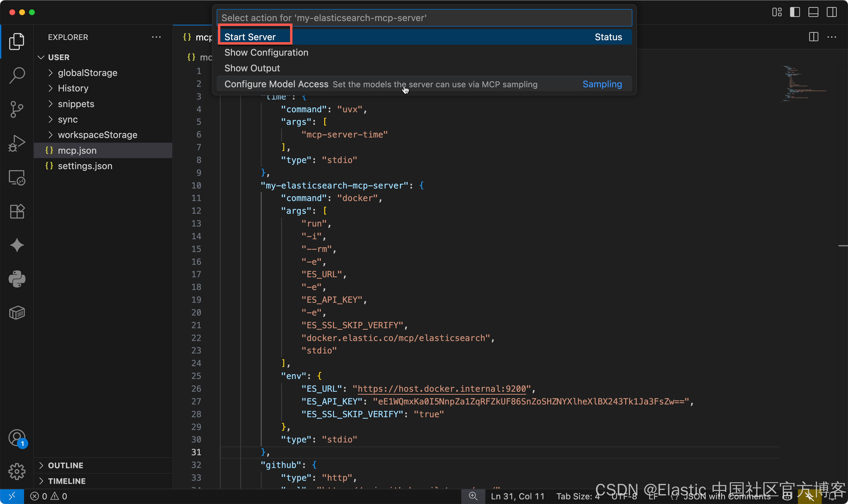Toggle the bottom Panel
This screenshot has width=848, height=504.
pyautogui.click(x=813, y=12)
